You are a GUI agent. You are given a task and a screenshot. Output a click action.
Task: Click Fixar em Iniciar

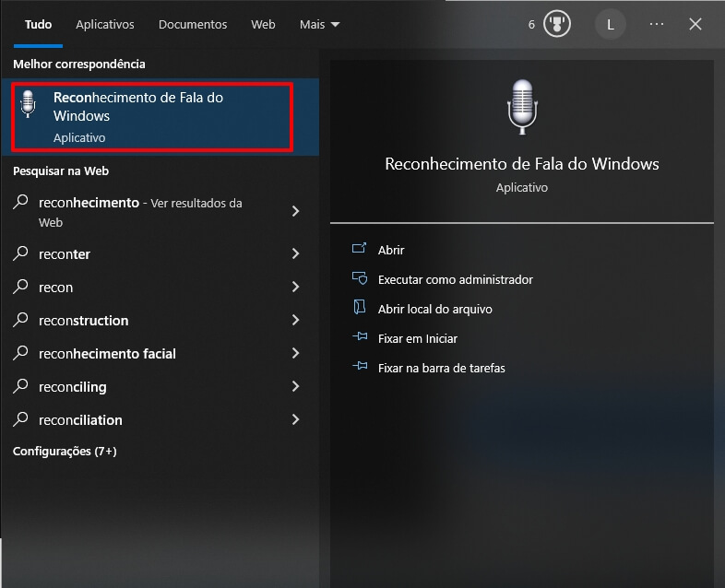coord(418,338)
